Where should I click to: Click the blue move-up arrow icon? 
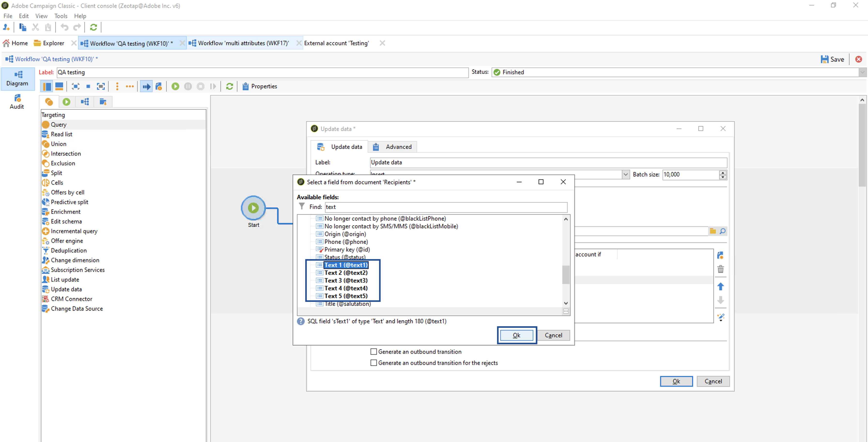click(721, 286)
